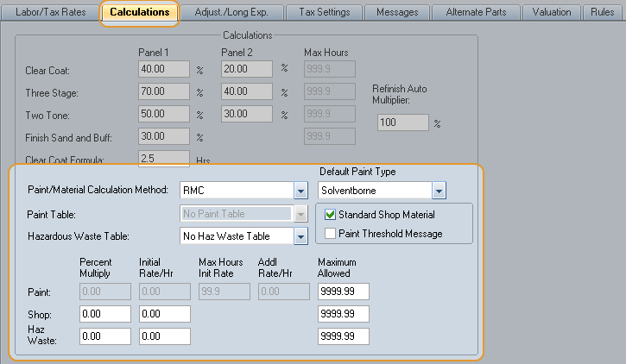Click the Shop Percent Multiply field
Screen dimensions: 626x364
pos(104,314)
